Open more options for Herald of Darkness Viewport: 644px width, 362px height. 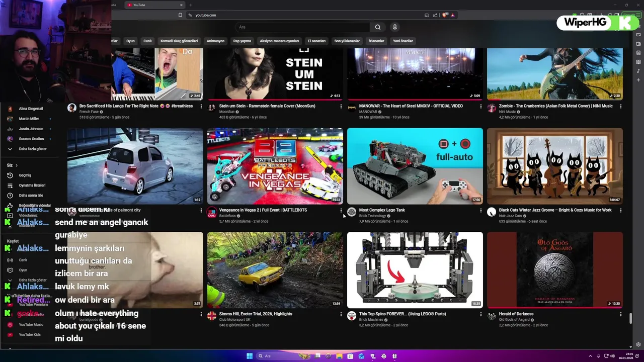(x=620, y=314)
